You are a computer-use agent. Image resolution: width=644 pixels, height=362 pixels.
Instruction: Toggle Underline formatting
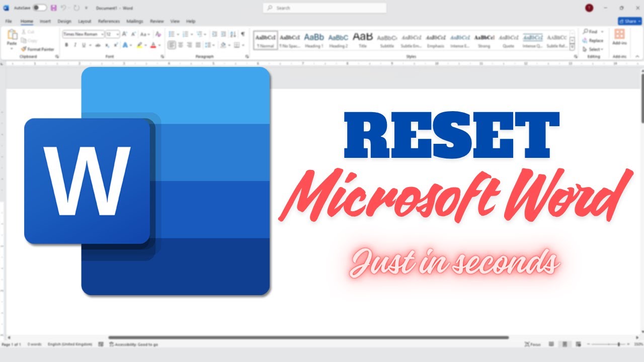[83, 45]
